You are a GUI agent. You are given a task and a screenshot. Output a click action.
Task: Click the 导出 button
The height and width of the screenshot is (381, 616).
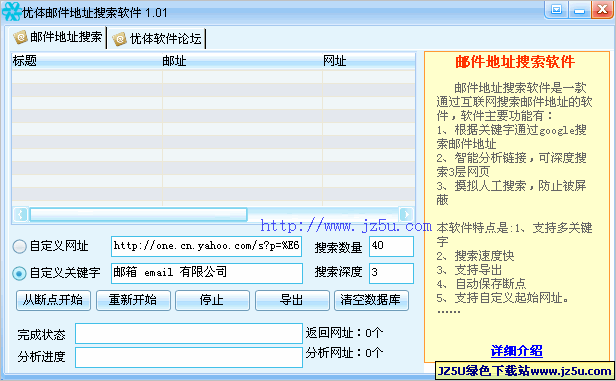292,300
